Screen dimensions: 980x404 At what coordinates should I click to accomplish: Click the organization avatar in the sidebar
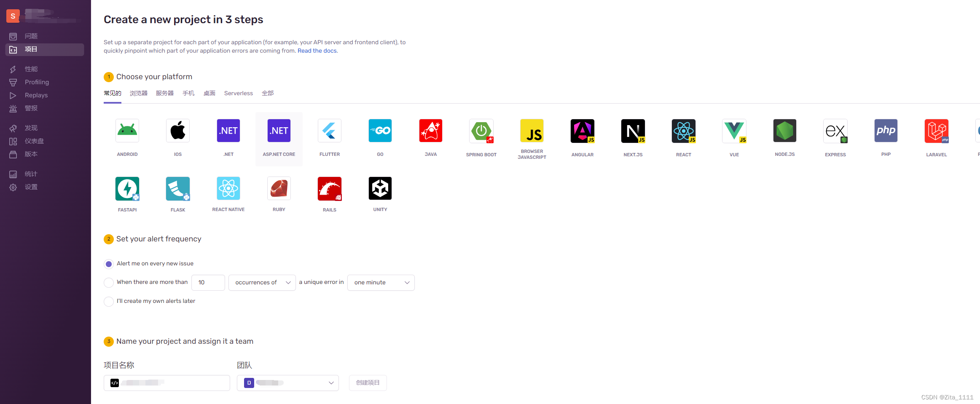coord(13,16)
